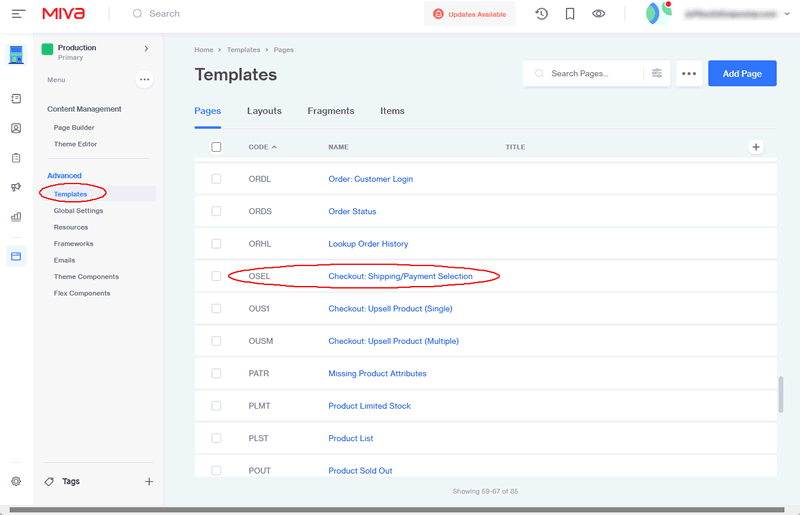
Task: Expand the Production store chevron
Action: (146, 48)
